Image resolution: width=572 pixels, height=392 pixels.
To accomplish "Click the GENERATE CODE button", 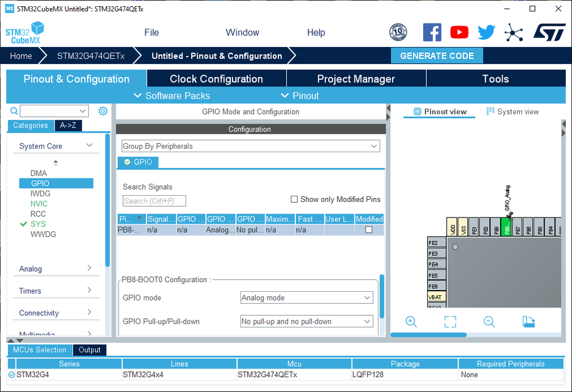I will pyautogui.click(x=437, y=56).
